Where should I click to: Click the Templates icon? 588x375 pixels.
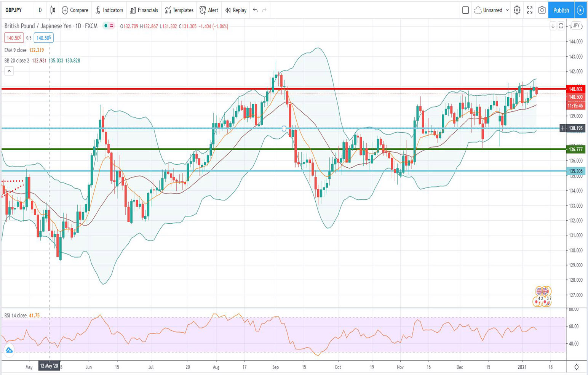(168, 10)
